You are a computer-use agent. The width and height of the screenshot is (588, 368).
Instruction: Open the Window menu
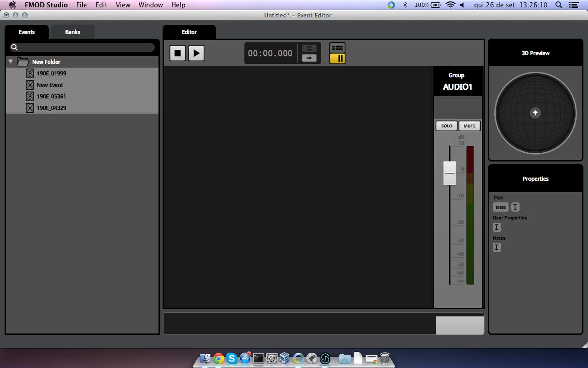pyautogui.click(x=151, y=5)
